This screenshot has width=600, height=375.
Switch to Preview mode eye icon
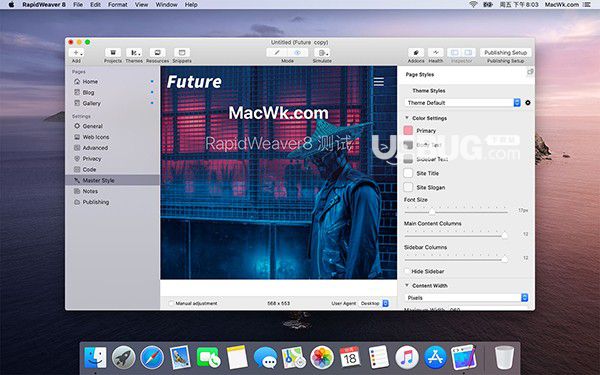(297, 52)
